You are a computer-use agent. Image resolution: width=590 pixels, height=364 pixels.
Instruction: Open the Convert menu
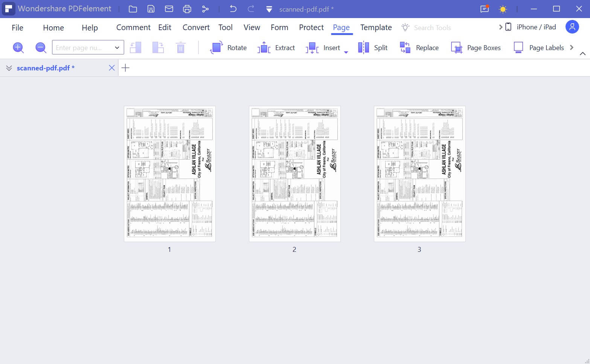click(x=196, y=27)
